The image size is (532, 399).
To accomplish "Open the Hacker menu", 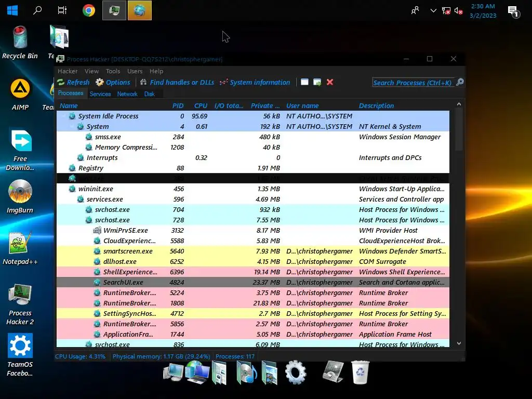I will tap(68, 71).
